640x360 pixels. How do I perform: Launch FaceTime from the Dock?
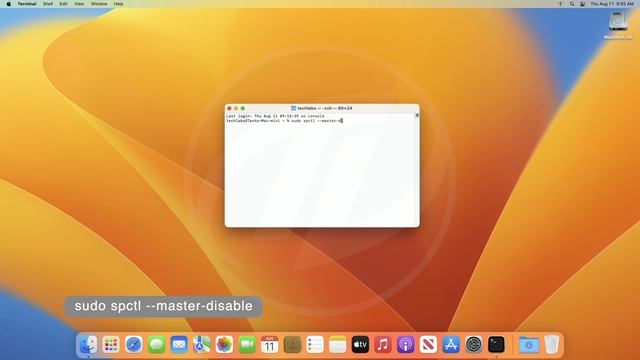tap(247, 345)
